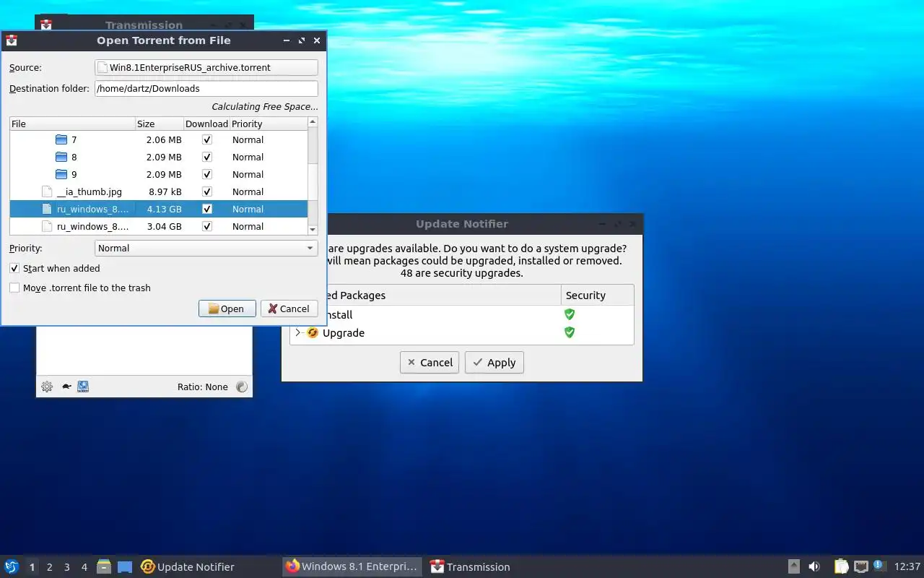Screen dimensions: 924x578
Task: Expand the Upgrade row in Update Notifier
Action: [297, 332]
